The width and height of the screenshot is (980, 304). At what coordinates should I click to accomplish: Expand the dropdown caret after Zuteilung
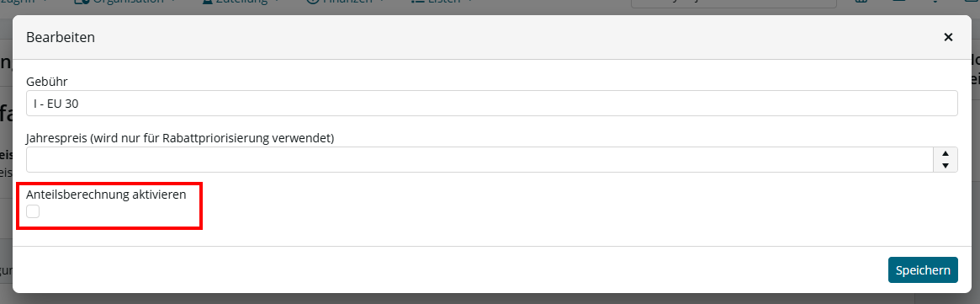tap(277, 2)
